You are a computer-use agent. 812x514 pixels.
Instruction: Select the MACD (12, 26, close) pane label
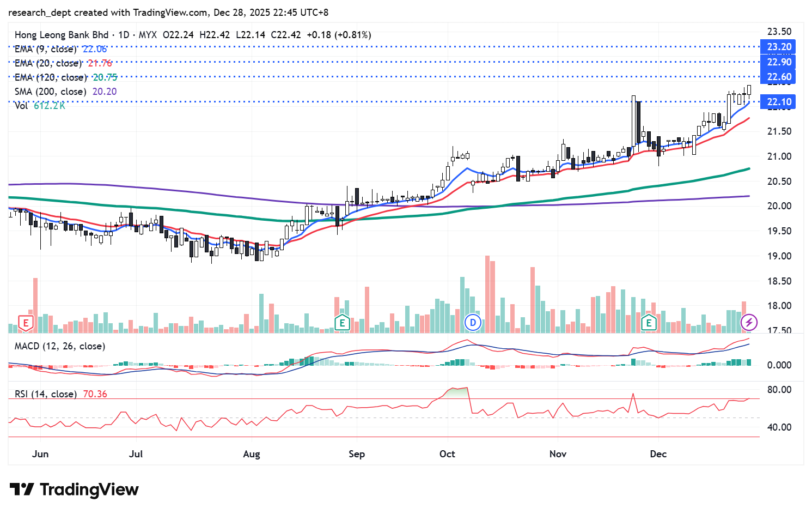click(x=60, y=346)
